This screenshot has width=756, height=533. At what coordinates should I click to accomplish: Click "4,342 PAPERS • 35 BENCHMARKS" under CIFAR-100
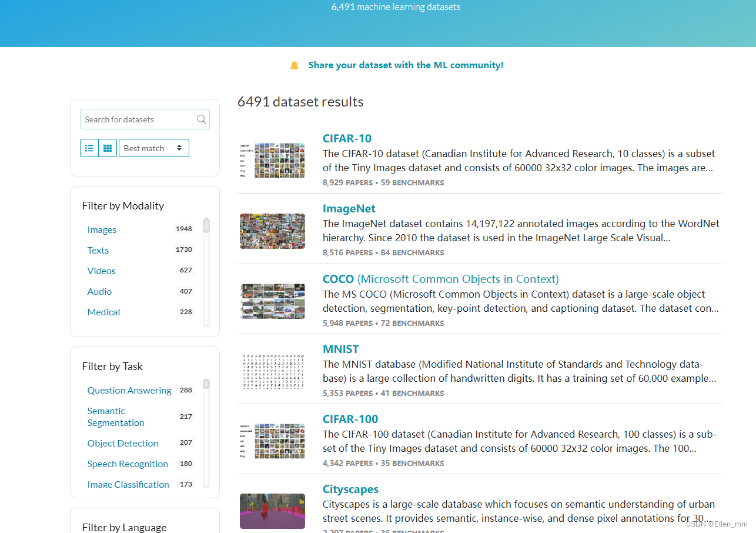click(x=383, y=463)
